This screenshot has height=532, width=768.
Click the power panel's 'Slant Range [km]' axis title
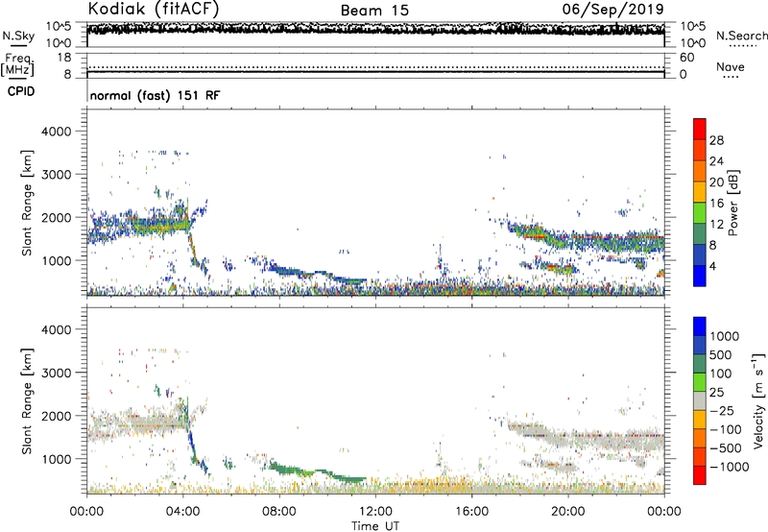(27, 203)
